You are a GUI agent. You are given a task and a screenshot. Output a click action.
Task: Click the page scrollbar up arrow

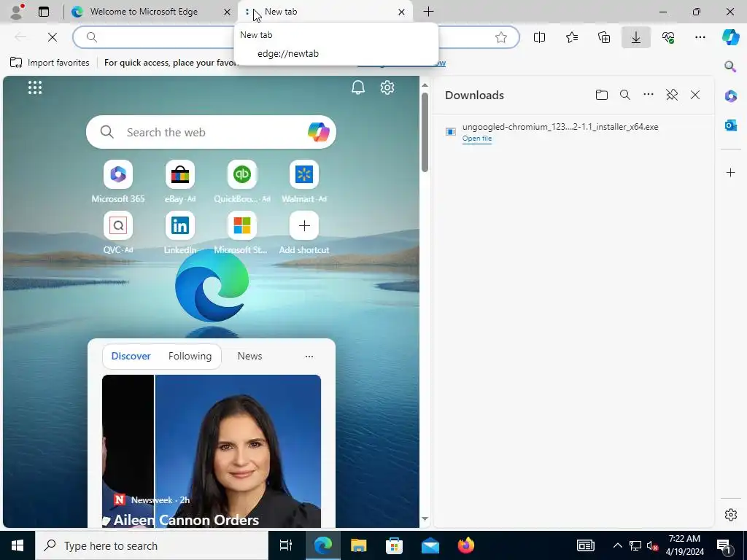(x=425, y=85)
